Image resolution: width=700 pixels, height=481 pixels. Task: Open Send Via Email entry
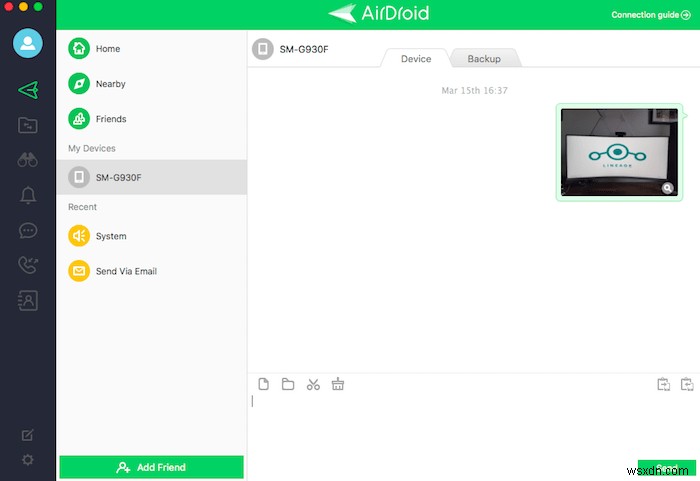pos(151,271)
